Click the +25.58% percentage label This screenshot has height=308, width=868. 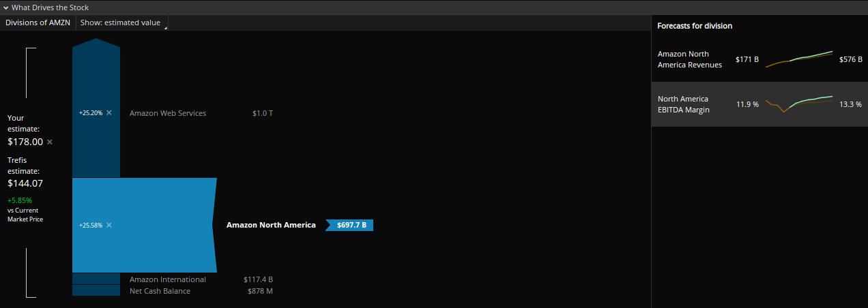pyautogui.click(x=91, y=225)
